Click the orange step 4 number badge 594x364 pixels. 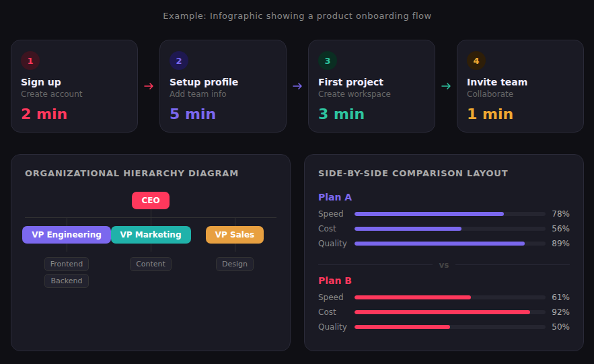(x=476, y=61)
